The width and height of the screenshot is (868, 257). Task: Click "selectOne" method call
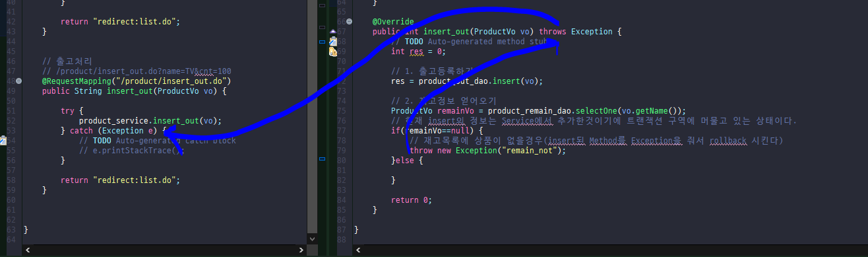pos(596,111)
